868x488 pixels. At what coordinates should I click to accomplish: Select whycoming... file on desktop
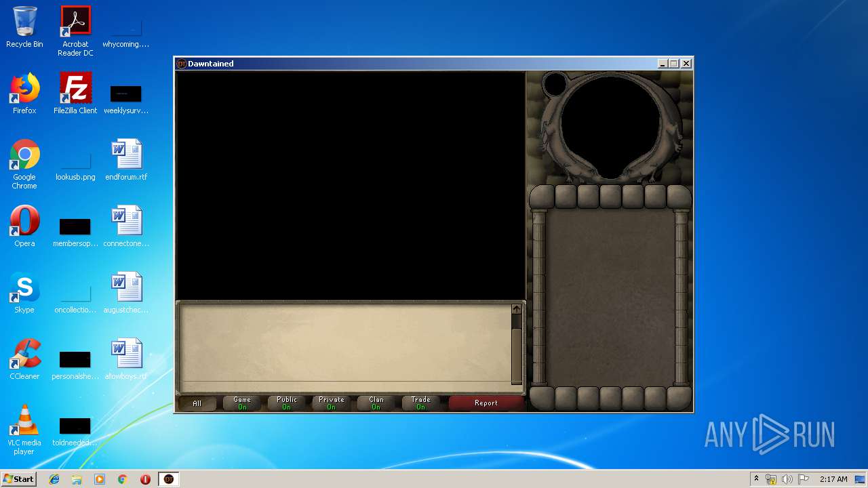(126, 32)
